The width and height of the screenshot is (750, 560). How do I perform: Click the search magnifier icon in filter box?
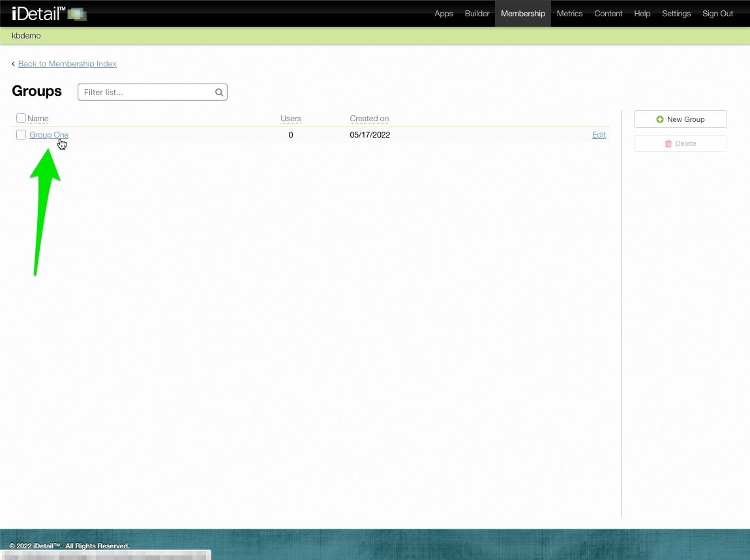pyautogui.click(x=219, y=93)
